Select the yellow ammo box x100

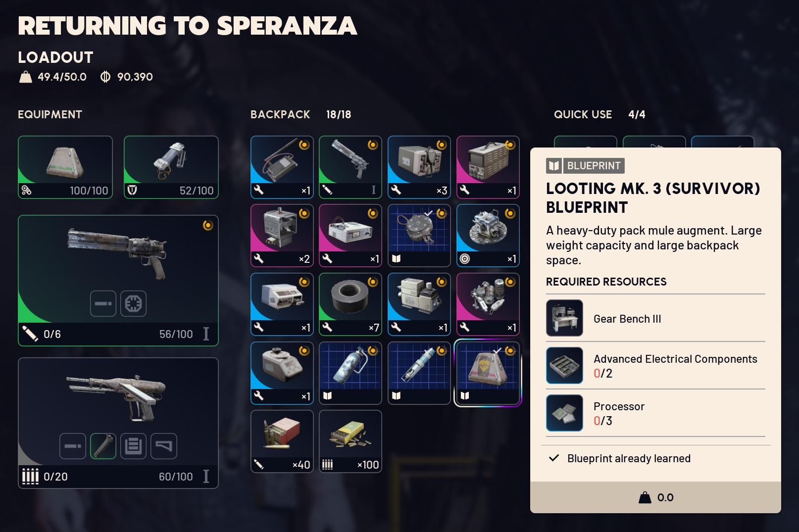tap(350, 441)
